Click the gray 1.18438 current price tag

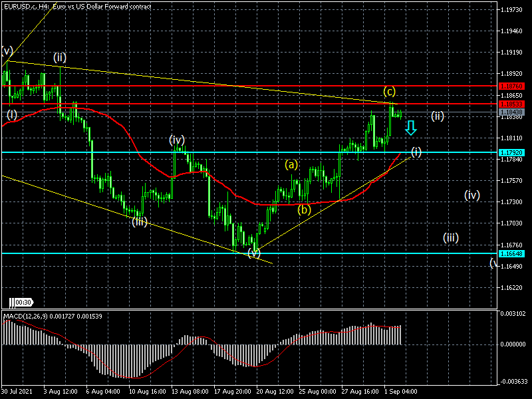511,112
